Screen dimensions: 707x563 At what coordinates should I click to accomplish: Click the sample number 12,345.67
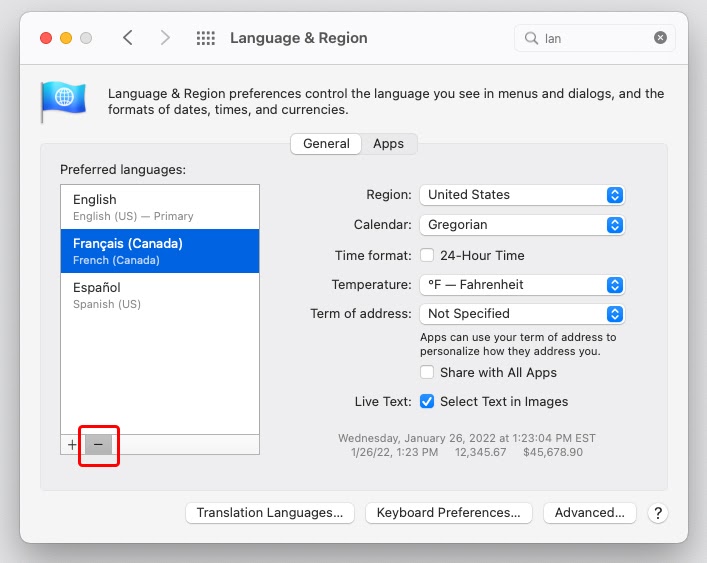click(x=480, y=452)
